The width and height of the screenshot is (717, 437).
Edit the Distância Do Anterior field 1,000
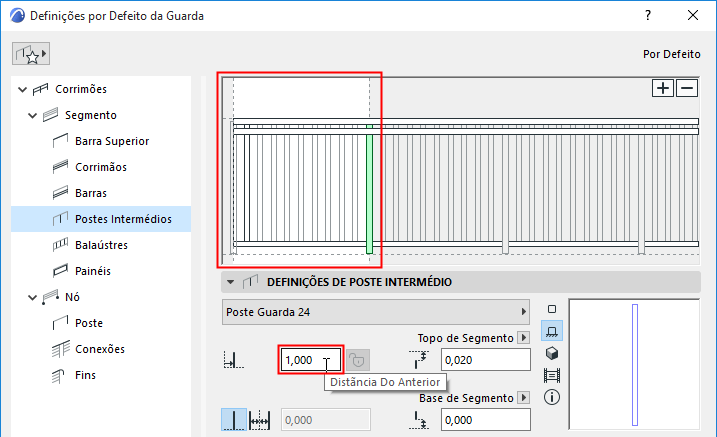310,360
